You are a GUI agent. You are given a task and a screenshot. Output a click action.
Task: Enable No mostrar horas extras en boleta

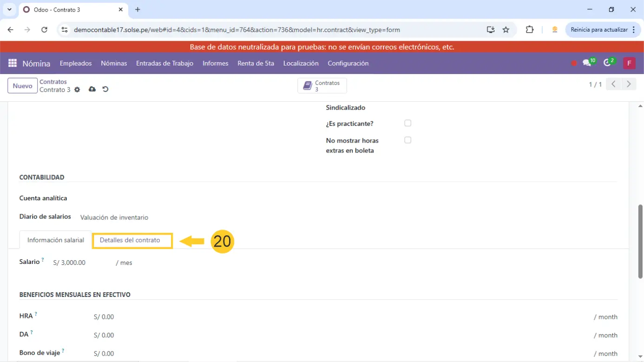click(407, 140)
